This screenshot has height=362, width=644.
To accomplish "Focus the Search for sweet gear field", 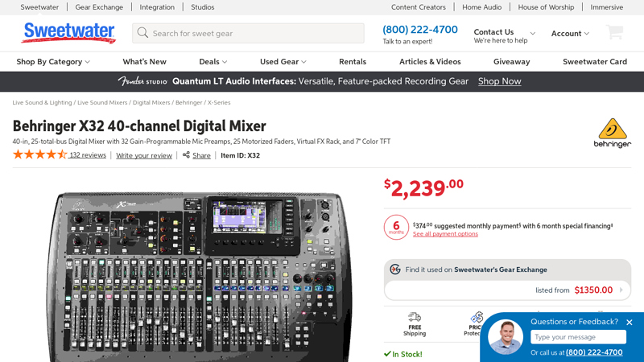I will (x=248, y=33).
